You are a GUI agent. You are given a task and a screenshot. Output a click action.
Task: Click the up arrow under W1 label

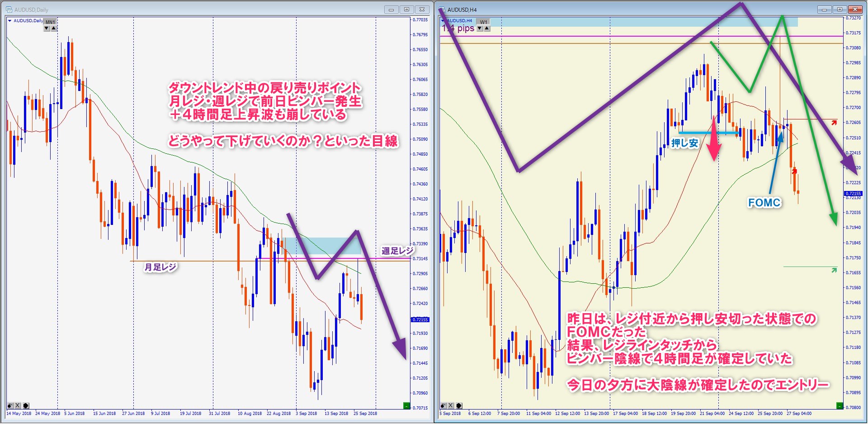pyautogui.click(x=487, y=29)
